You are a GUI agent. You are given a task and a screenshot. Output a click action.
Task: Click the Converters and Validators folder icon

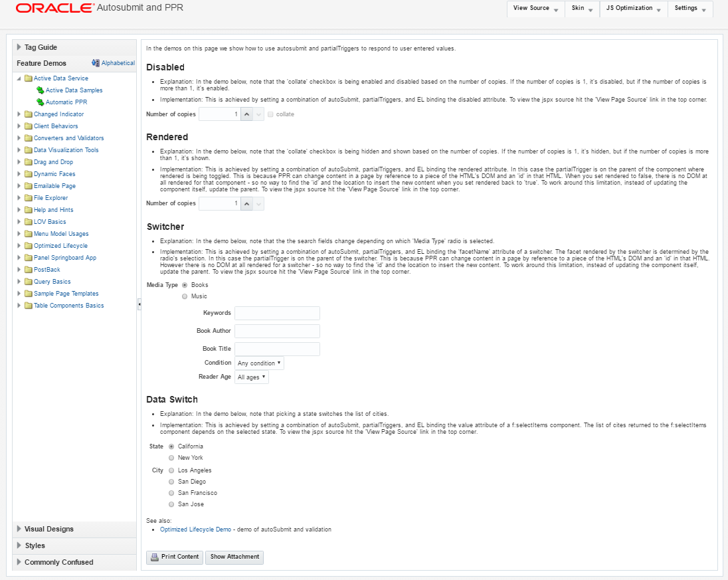[29, 138]
